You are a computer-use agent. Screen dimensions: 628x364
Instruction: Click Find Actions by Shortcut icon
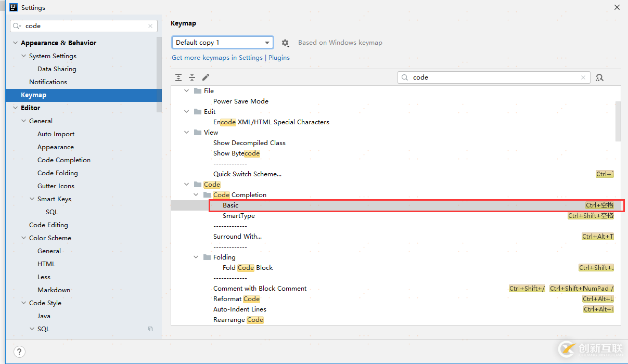[x=599, y=77]
